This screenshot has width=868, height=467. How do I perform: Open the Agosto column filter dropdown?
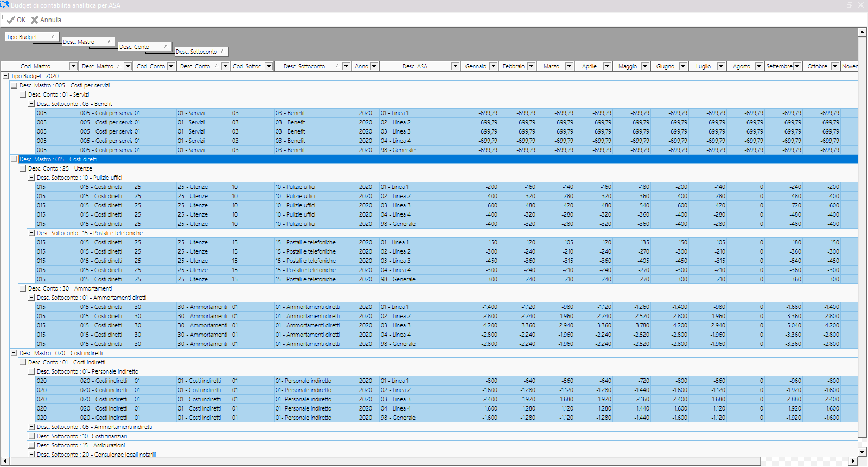coord(759,66)
